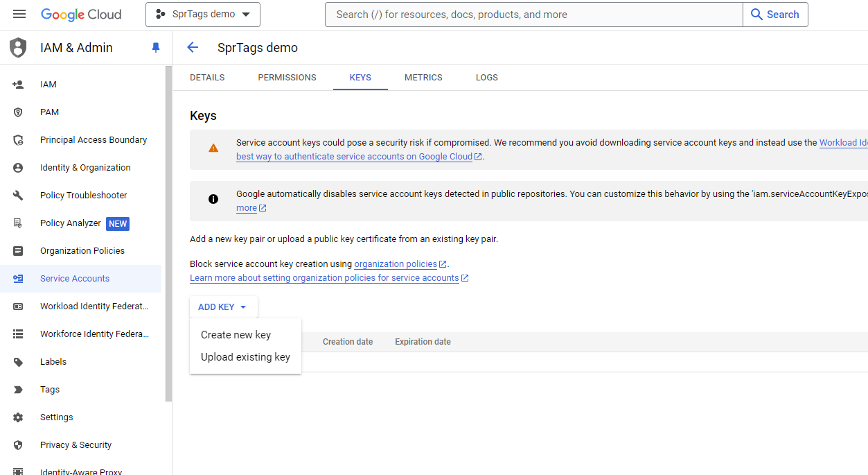Open the organization policies link
The width and height of the screenshot is (868, 475).
tap(396, 264)
